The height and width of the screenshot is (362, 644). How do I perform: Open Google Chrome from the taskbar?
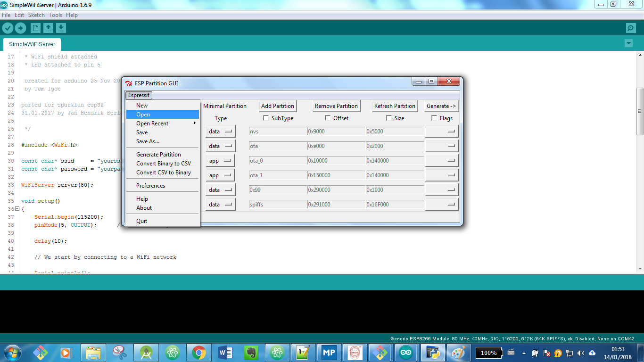coord(199,352)
